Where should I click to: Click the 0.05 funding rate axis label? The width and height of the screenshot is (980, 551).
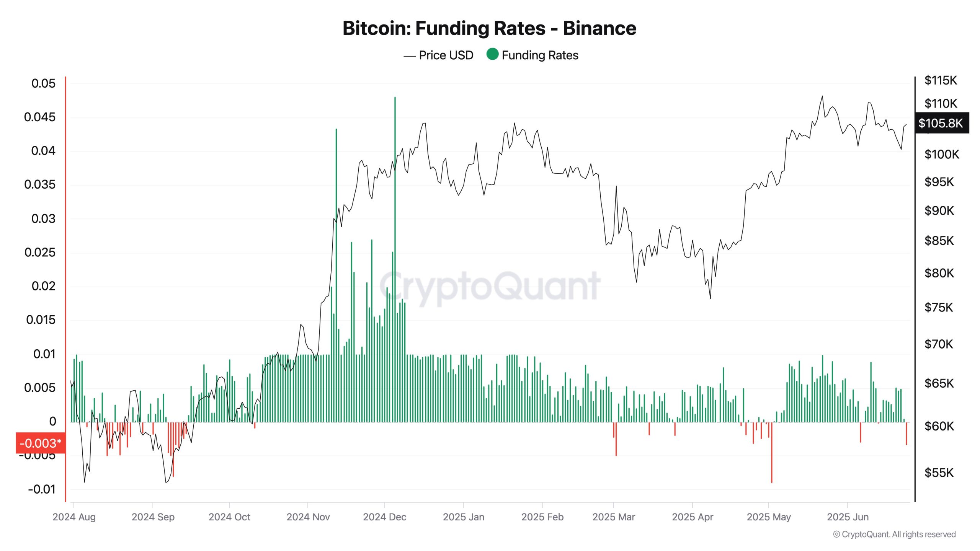coord(43,83)
